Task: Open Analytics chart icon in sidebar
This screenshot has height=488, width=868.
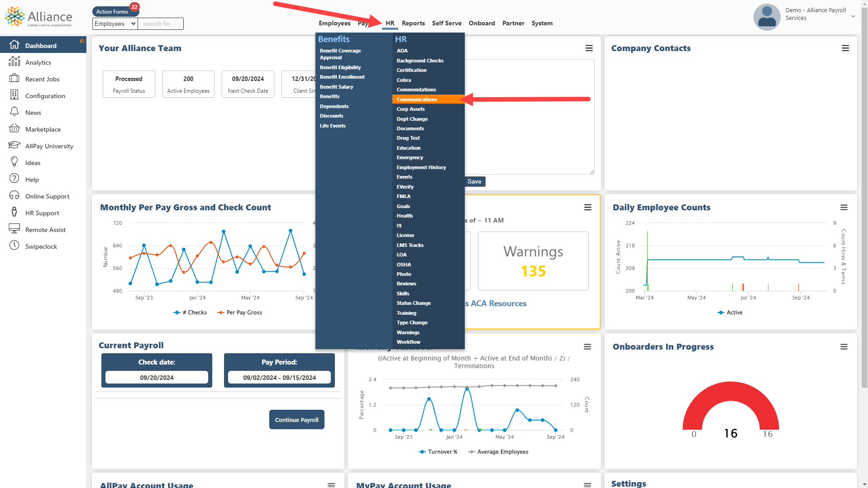Action: (14, 62)
